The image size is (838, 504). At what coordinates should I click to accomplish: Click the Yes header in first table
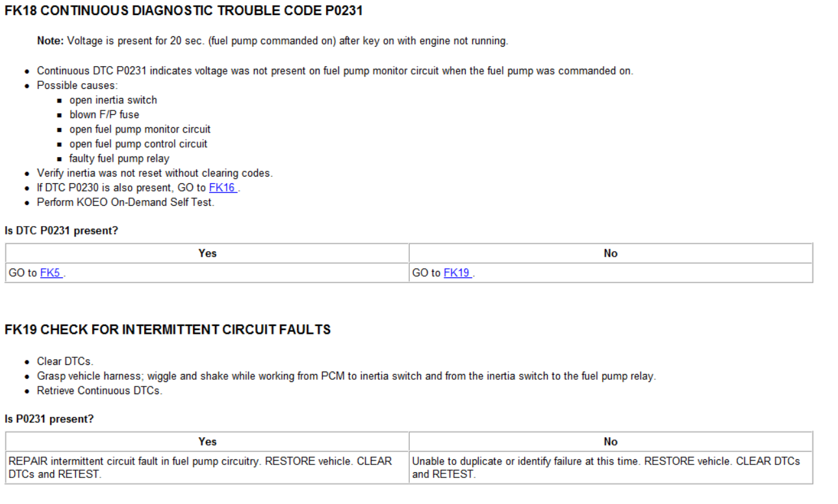207,253
